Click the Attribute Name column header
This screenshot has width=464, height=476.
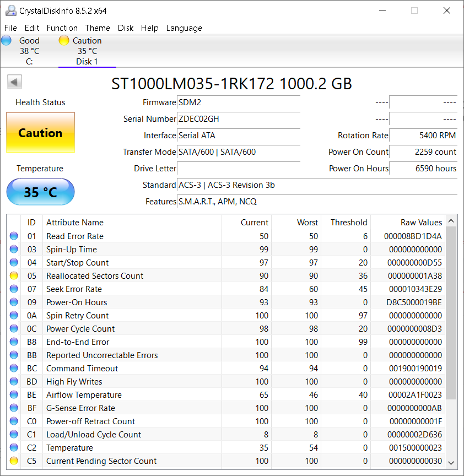(132, 223)
